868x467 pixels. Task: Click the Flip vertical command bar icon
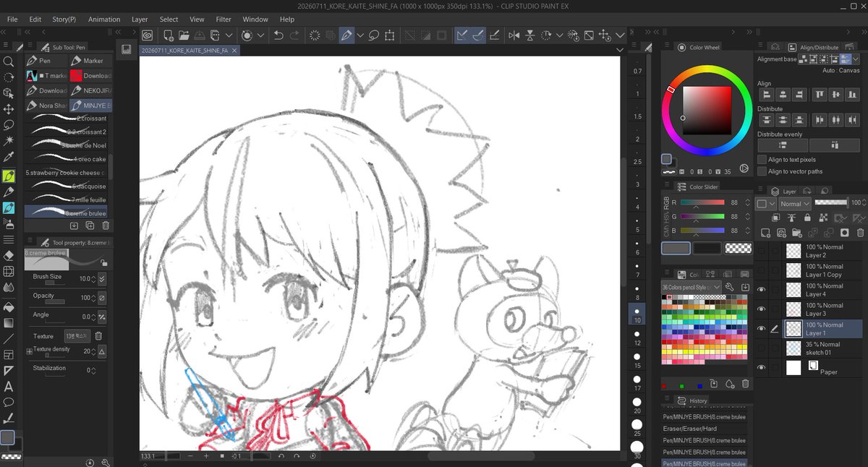tap(530, 35)
